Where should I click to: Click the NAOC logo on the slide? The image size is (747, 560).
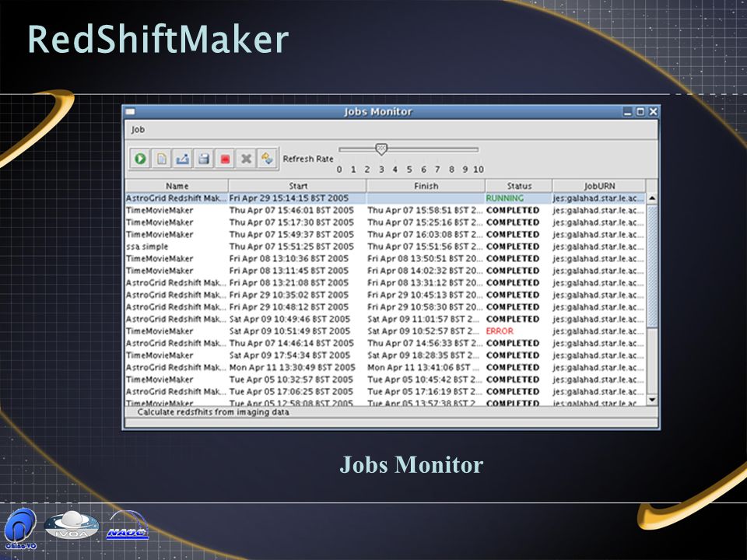coord(127,527)
